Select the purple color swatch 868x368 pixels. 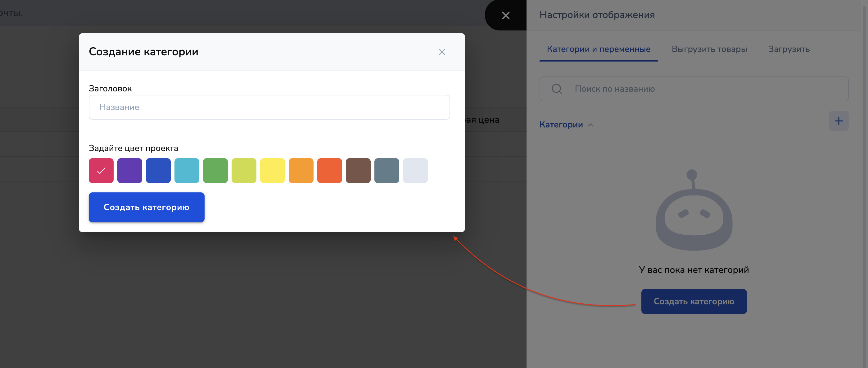130,171
